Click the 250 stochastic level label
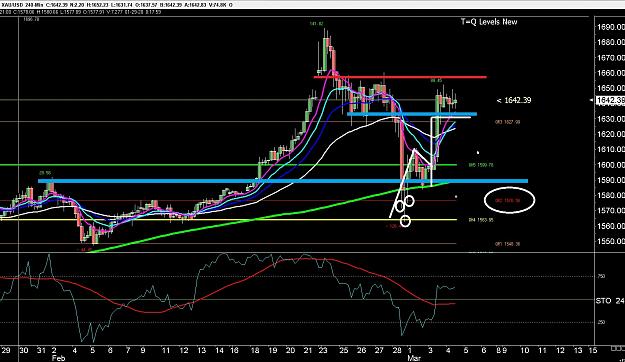The width and height of the screenshot is (625, 362). point(601,322)
